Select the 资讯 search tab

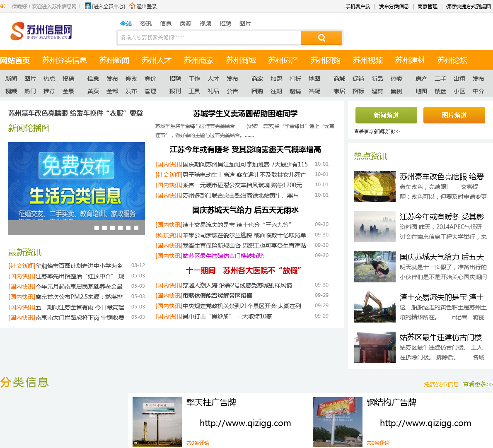click(145, 24)
